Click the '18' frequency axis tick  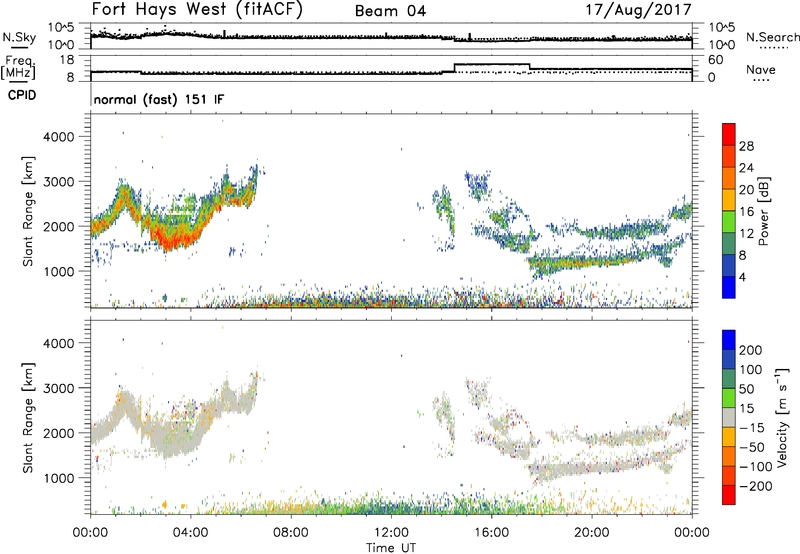(x=66, y=60)
